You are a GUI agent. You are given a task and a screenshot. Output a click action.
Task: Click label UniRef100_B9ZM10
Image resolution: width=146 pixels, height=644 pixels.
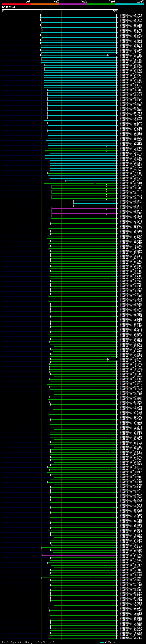point(131,226)
